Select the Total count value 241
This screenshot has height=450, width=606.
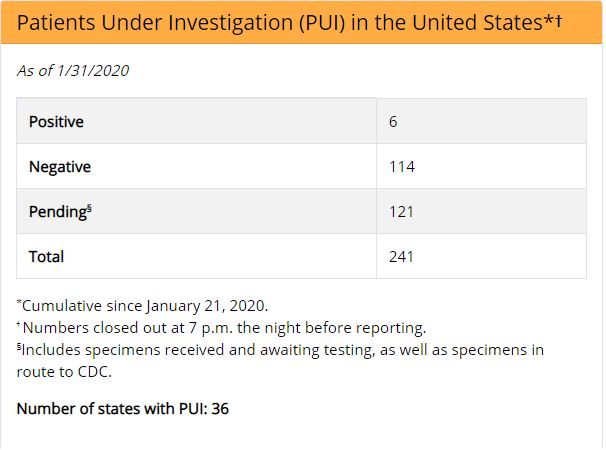tap(401, 257)
